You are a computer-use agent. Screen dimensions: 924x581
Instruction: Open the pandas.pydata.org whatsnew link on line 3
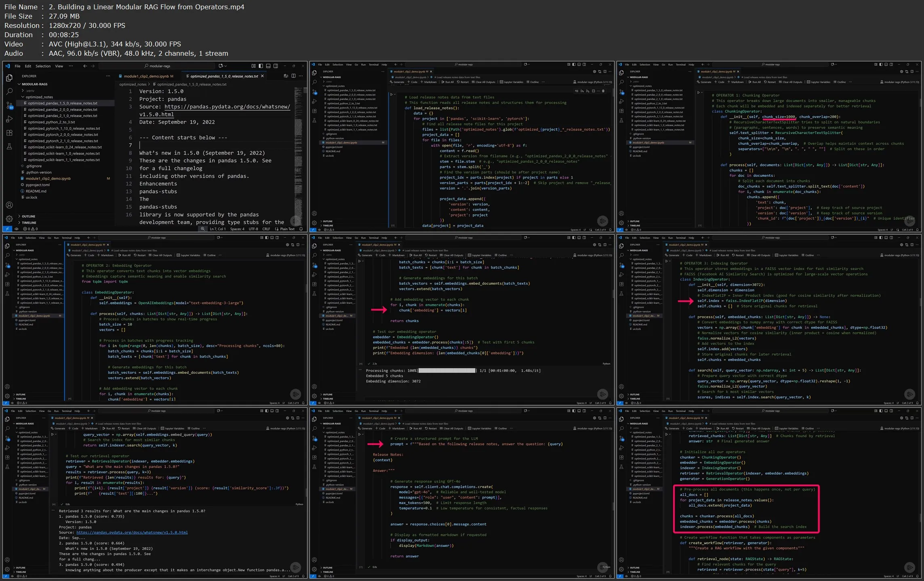227,107
